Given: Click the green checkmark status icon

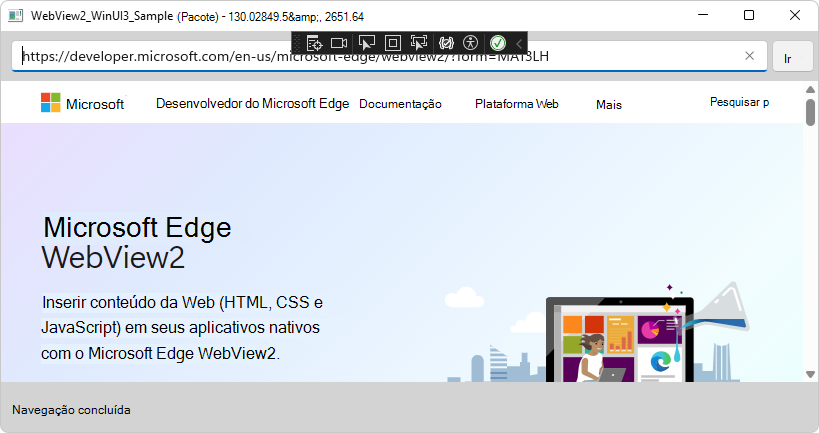Looking at the screenshot, I should [x=498, y=43].
